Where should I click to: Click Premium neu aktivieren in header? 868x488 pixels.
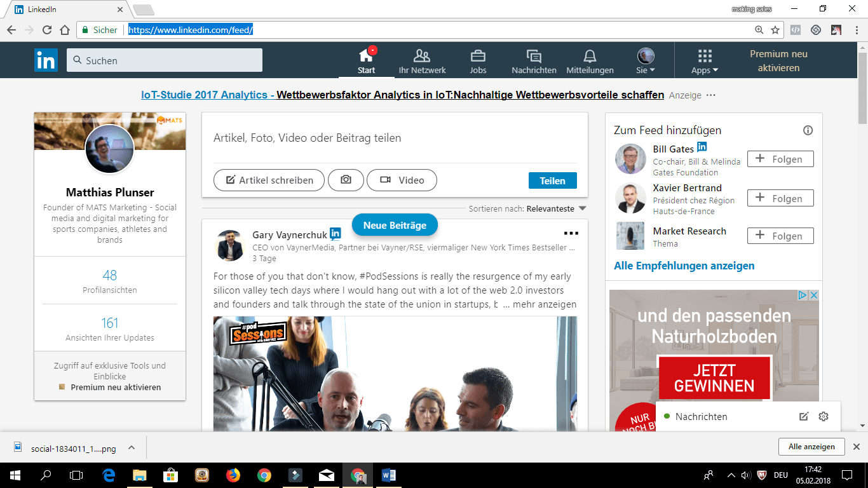[x=778, y=61]
